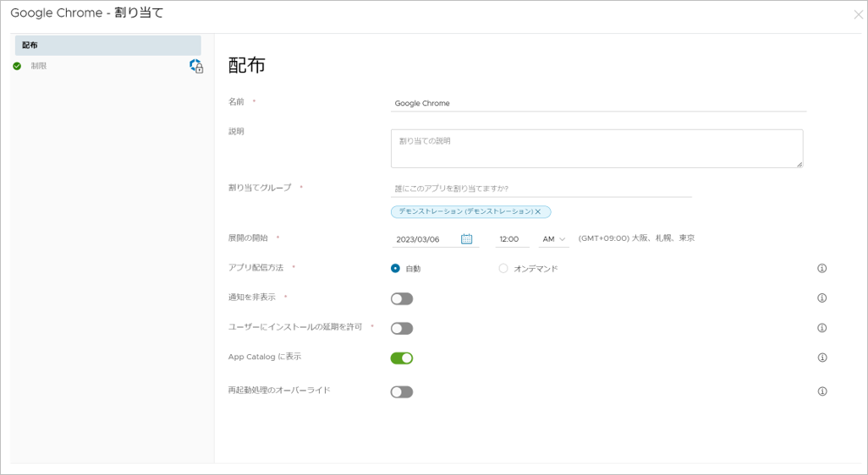
Task: Click info icon for 通知を非表示
Action: coord(822,298)
